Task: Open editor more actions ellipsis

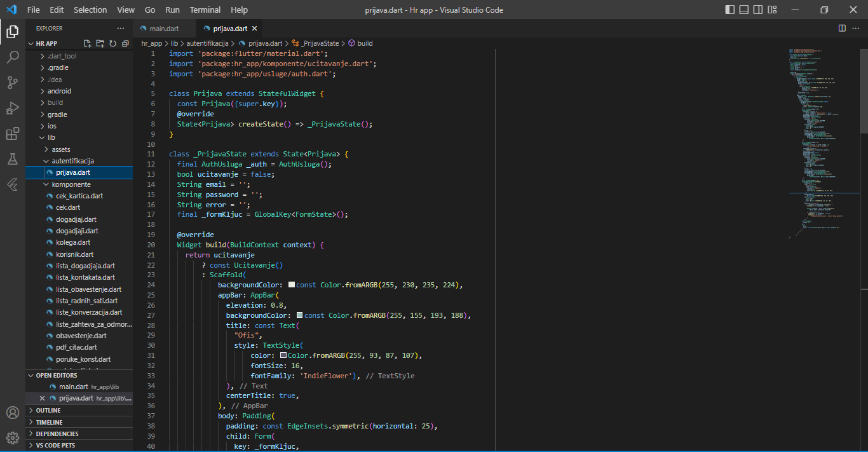Action: click(x=856, y=29)
